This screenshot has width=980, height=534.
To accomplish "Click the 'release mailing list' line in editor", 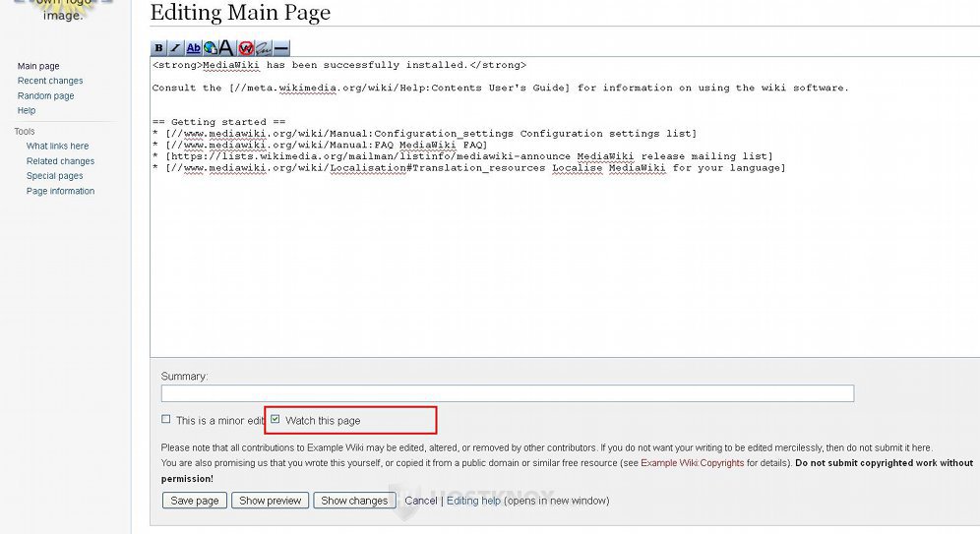I will pos(463,156).
